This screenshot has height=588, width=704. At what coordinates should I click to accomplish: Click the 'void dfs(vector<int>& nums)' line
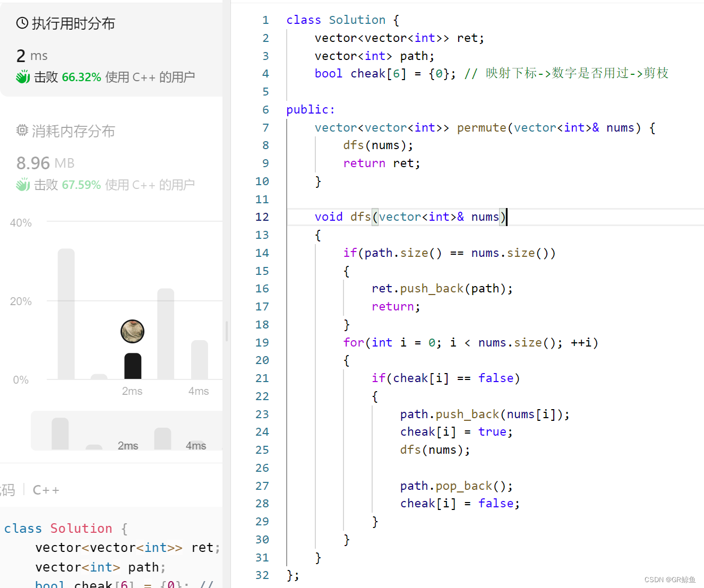pos(410,217)
